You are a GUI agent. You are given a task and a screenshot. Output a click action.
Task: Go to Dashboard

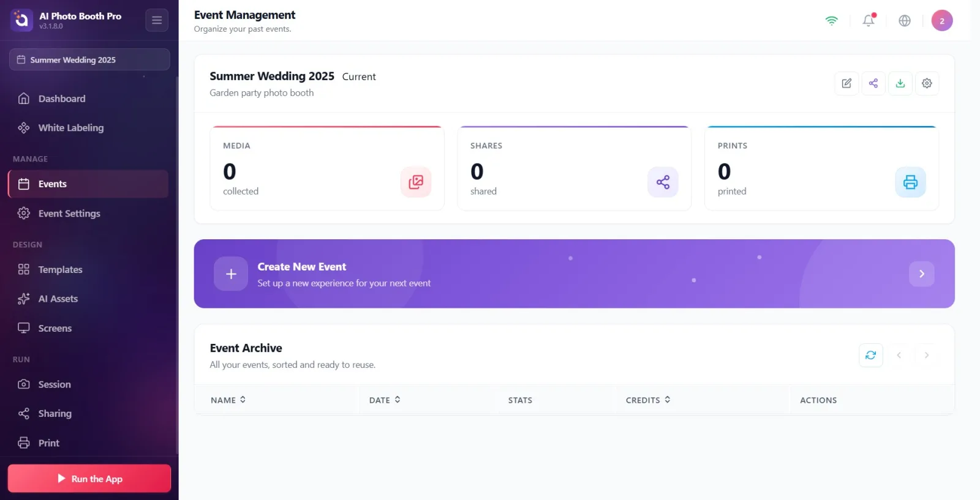[x=88, y=99]
